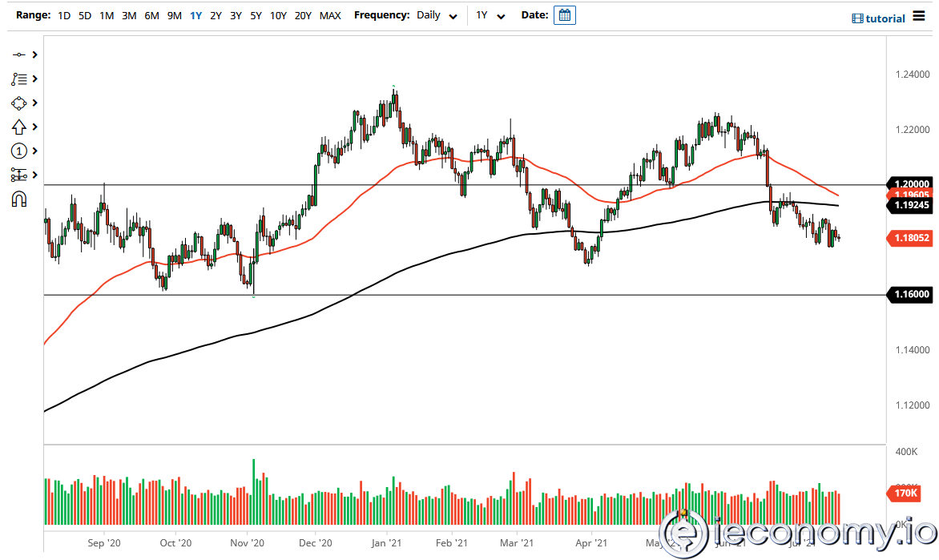Switch range to MAX

coord(330,15)
